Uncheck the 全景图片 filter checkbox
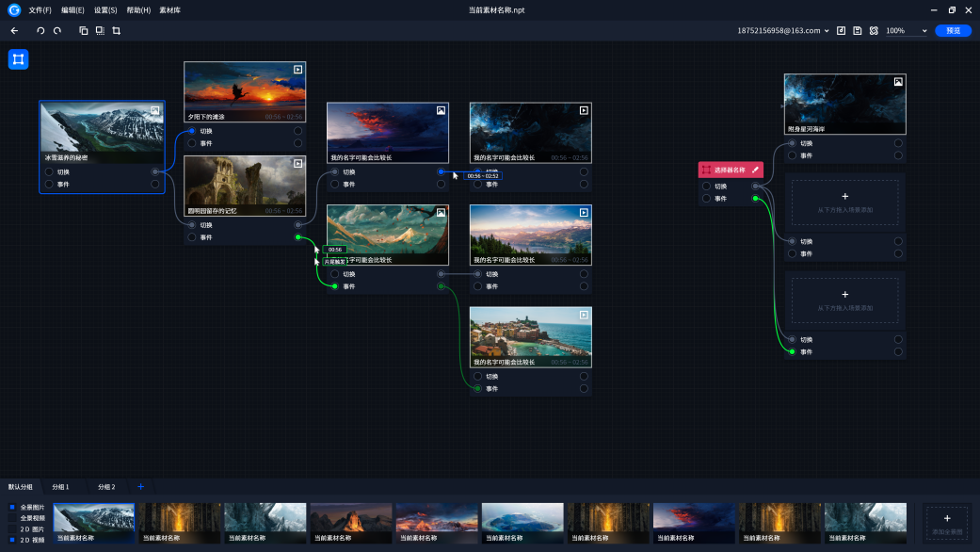This screenshot has height=552, width=980. click(x=11, y=508)
